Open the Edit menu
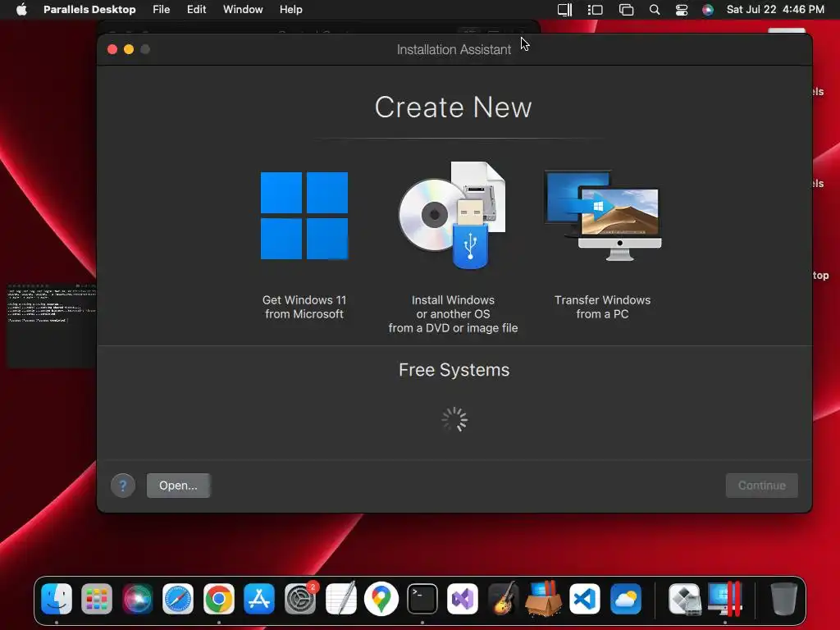Screen dimensions: 840x630 pos(196,10)
